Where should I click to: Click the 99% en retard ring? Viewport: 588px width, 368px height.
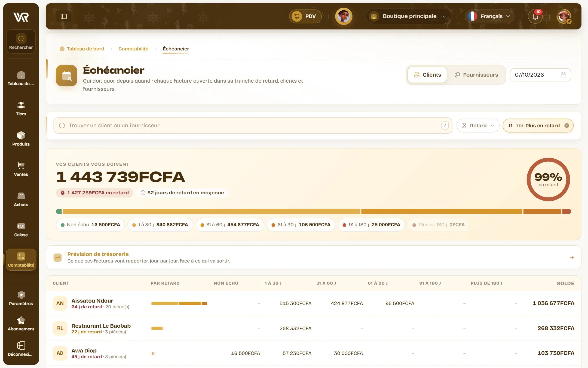548,180
